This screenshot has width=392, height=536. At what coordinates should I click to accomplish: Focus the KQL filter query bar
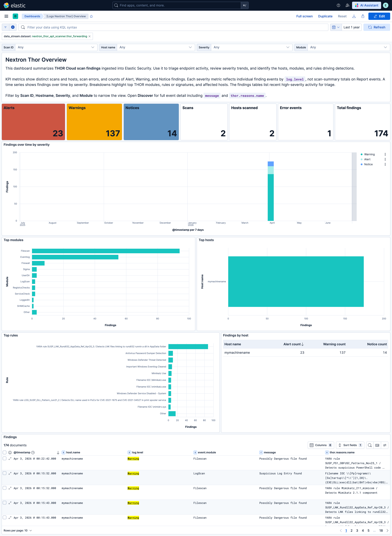click(x=173, y=27)
